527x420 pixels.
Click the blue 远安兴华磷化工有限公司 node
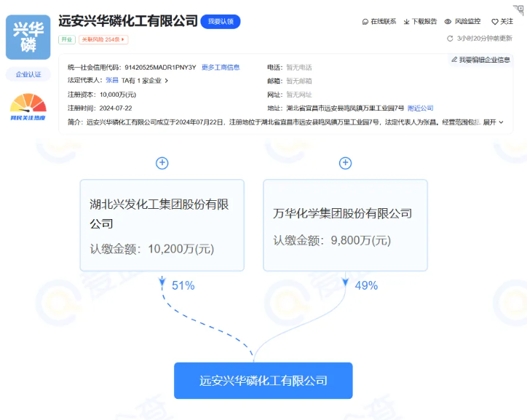pos(263,381)
